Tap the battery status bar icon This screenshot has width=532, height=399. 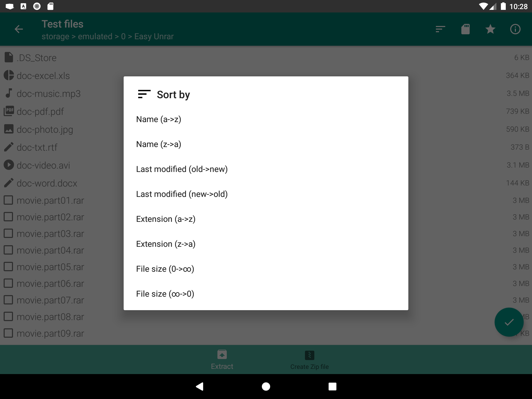tap(503, 6)
